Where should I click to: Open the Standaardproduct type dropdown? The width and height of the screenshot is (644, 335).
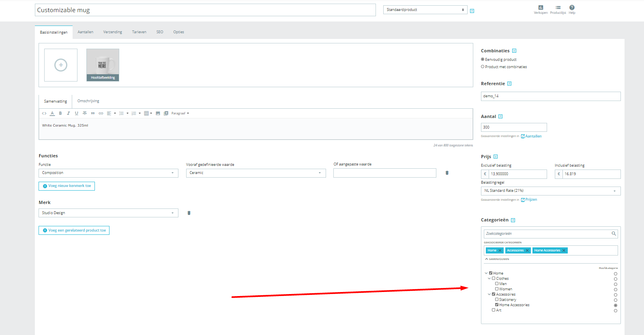[x=425, y=10]
